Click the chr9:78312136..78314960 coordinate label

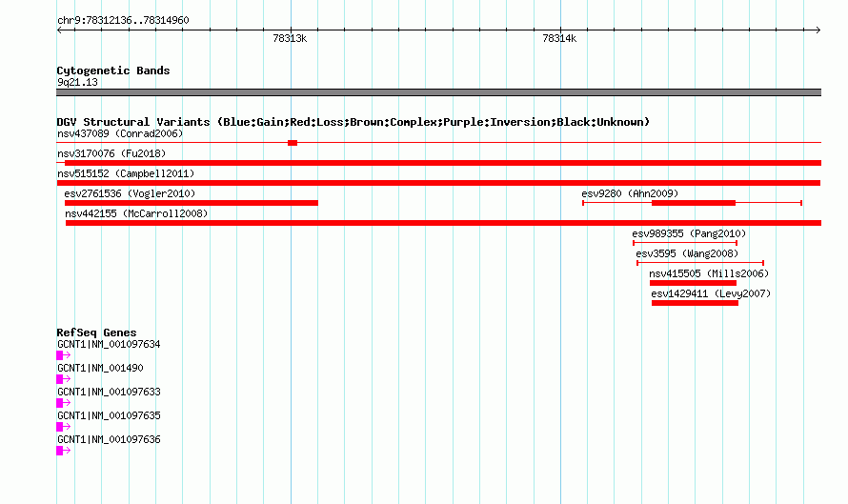[123, 21]
